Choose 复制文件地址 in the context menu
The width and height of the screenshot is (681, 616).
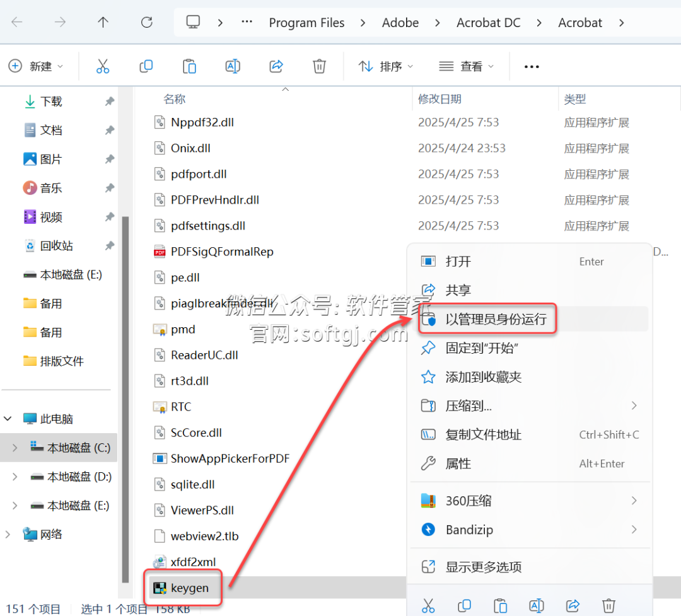530,435
